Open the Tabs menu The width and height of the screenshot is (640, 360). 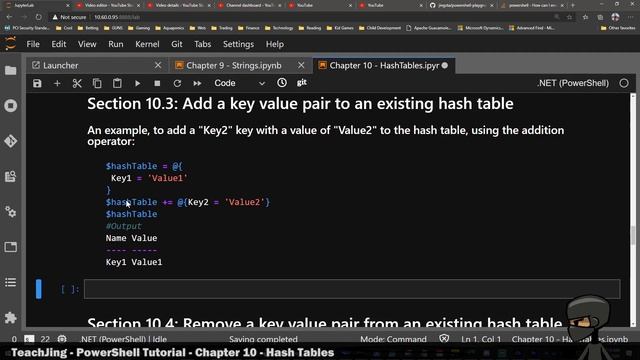[x=202, y=44]
